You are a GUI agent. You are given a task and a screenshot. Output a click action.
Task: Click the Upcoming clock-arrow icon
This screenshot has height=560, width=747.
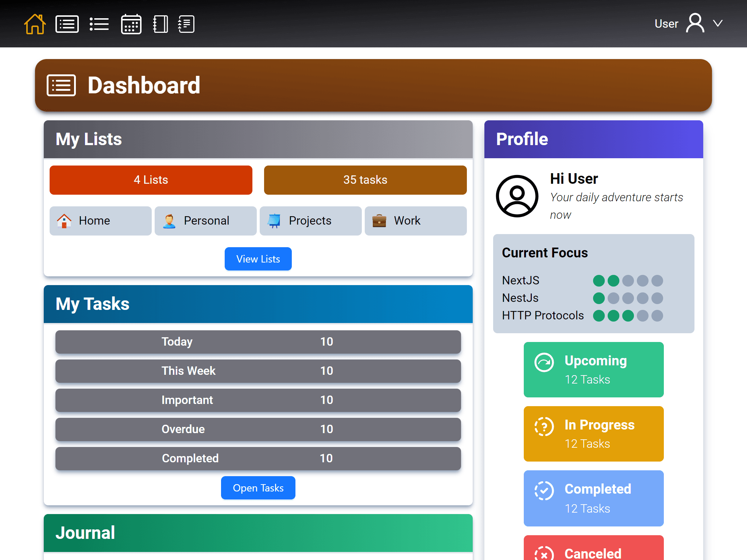pyautogui.click(x=544, y=363)
